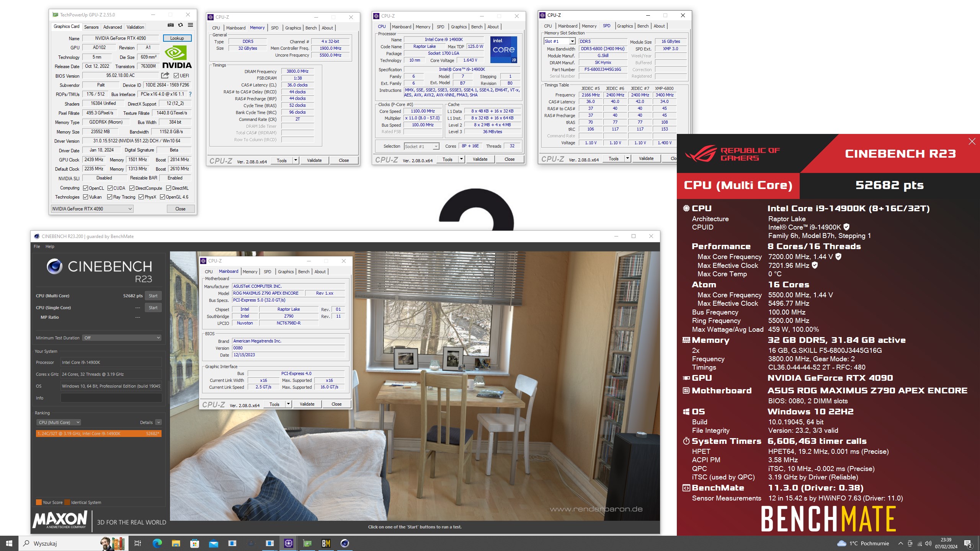
Task: Close the BenchMate Cinebench R23 result panel
Action: [x=972, y=142]
